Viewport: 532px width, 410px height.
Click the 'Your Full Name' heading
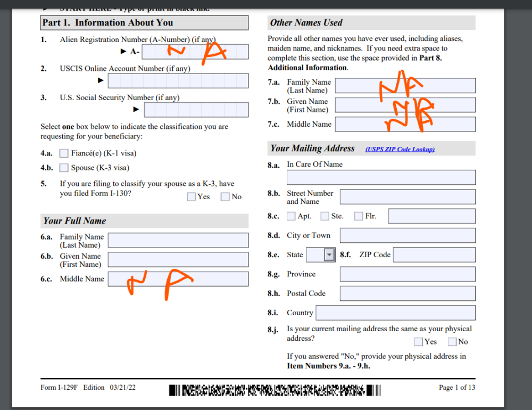(74, 221)
